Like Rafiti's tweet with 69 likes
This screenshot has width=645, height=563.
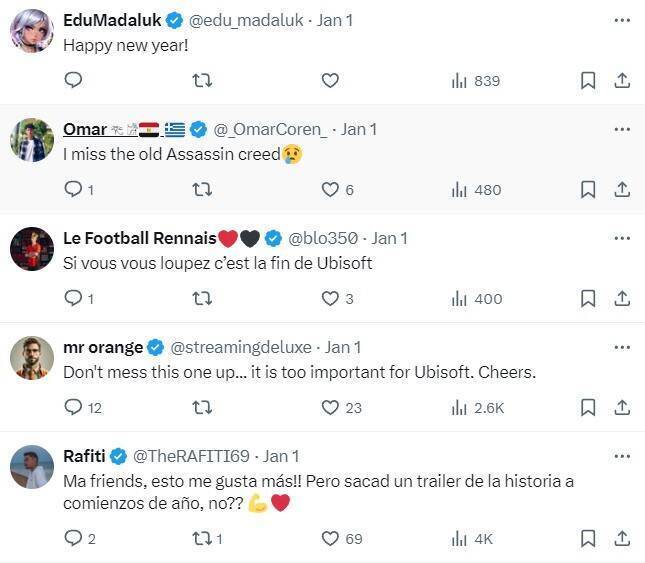(330, 539)
